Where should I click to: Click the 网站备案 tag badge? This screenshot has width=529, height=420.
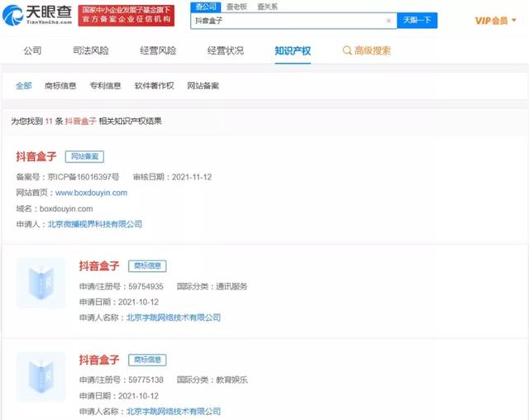point(84,156)
